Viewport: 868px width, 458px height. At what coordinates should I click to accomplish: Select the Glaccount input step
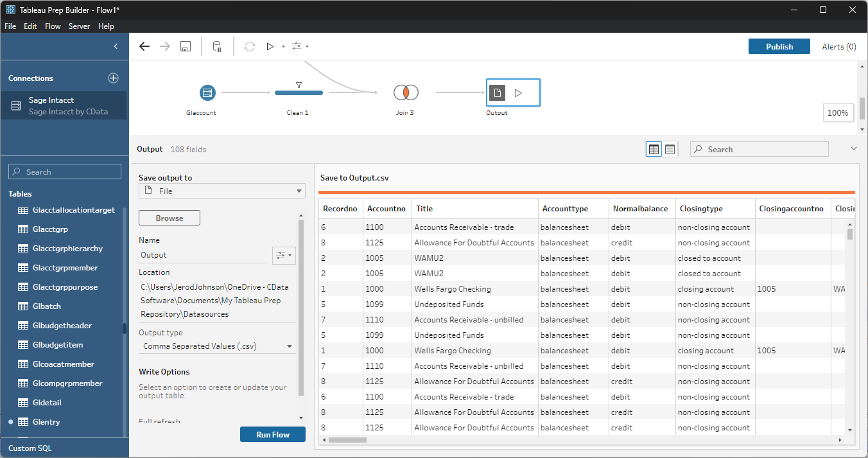(x=207, y=92)
